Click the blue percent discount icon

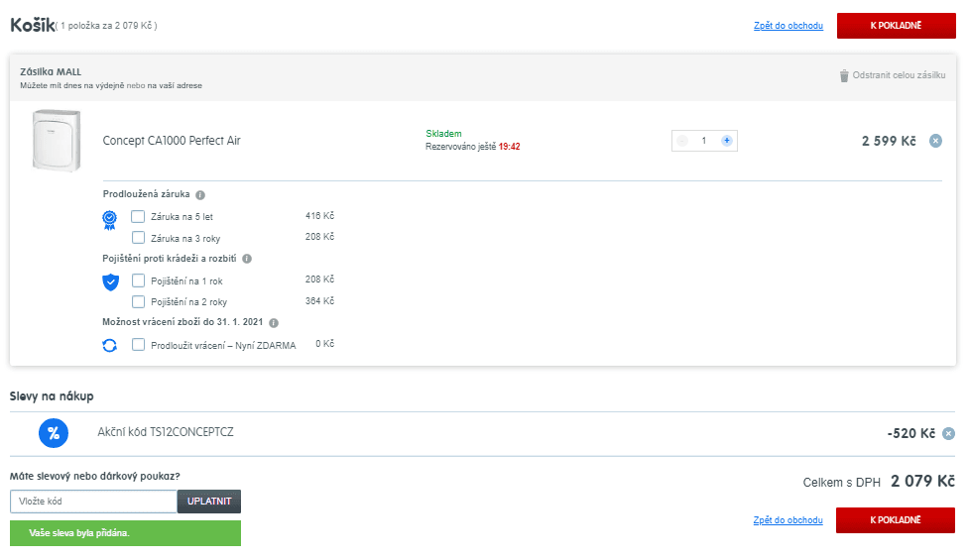(x=54, y=433)
